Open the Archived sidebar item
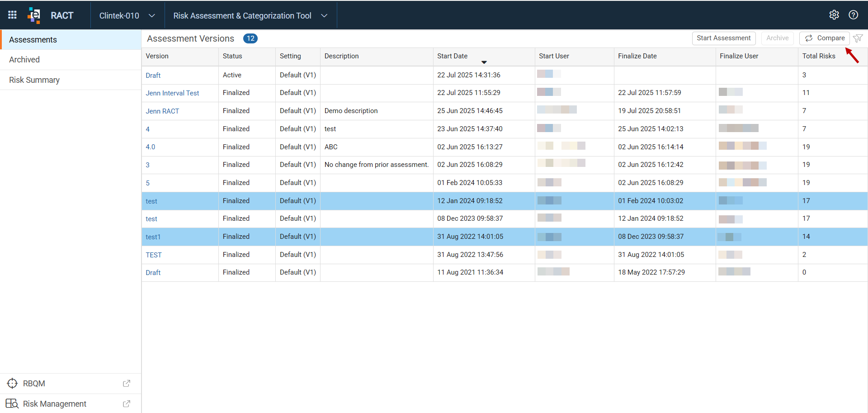This screenshot has width=868, height=413. tap(71, 60)
